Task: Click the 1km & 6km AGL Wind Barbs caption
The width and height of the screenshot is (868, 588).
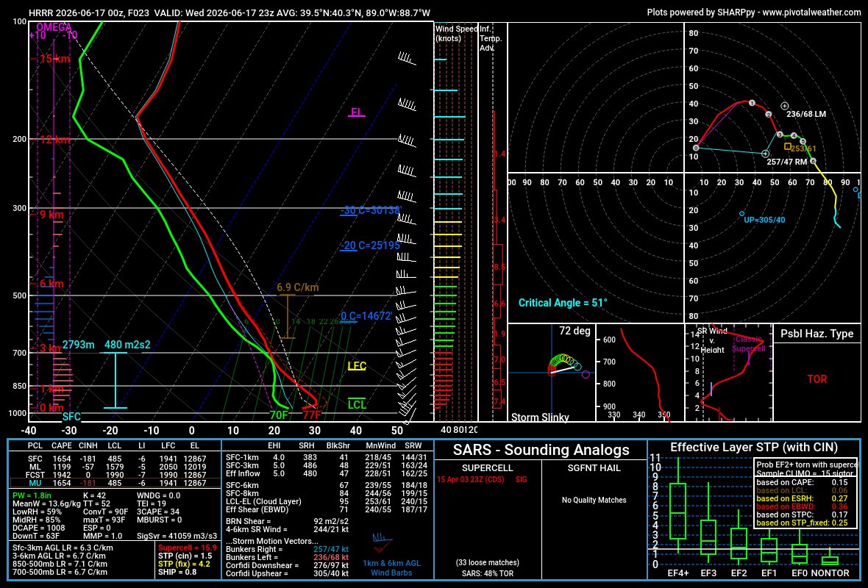Action: 391,568
